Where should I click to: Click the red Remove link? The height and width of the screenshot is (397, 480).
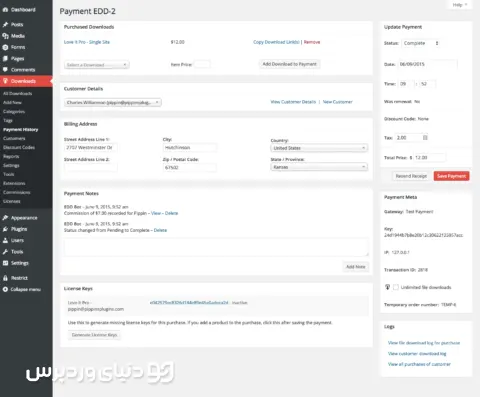click(312, 42)
